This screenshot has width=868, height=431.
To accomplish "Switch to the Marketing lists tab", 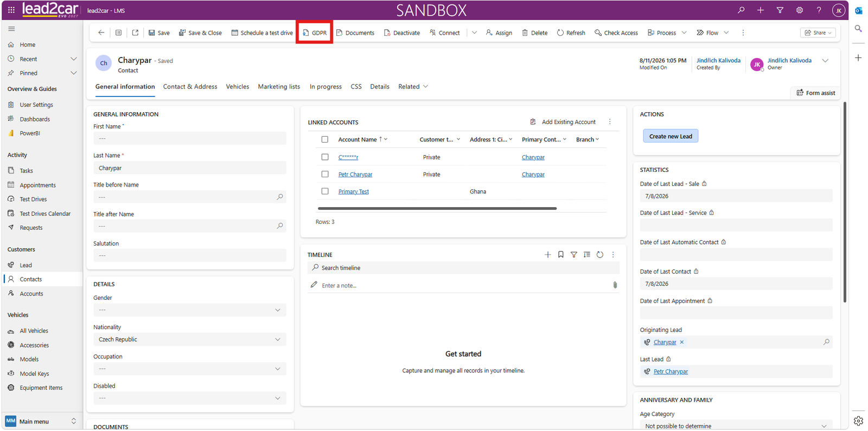I will (279, 87).
